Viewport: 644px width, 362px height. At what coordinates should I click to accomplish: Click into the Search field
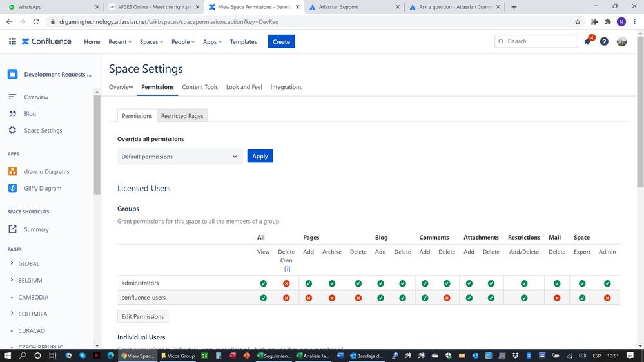(x=540, y=41)
